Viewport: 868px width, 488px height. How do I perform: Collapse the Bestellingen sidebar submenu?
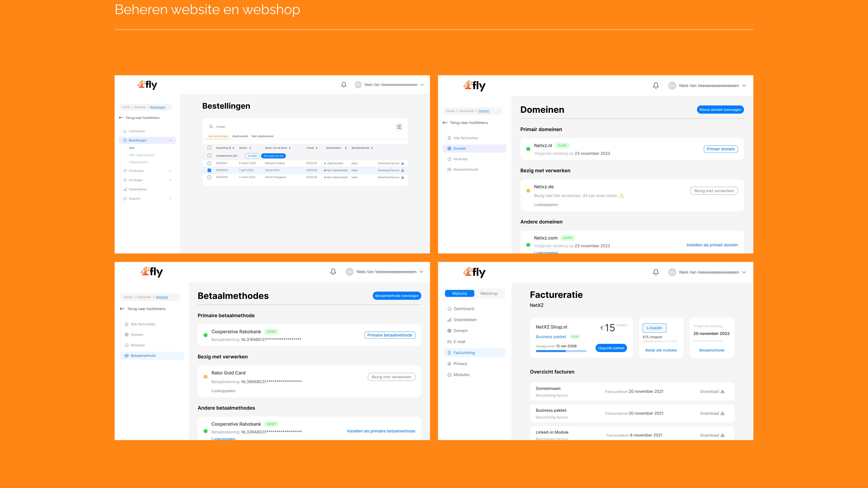coord(170,140)
